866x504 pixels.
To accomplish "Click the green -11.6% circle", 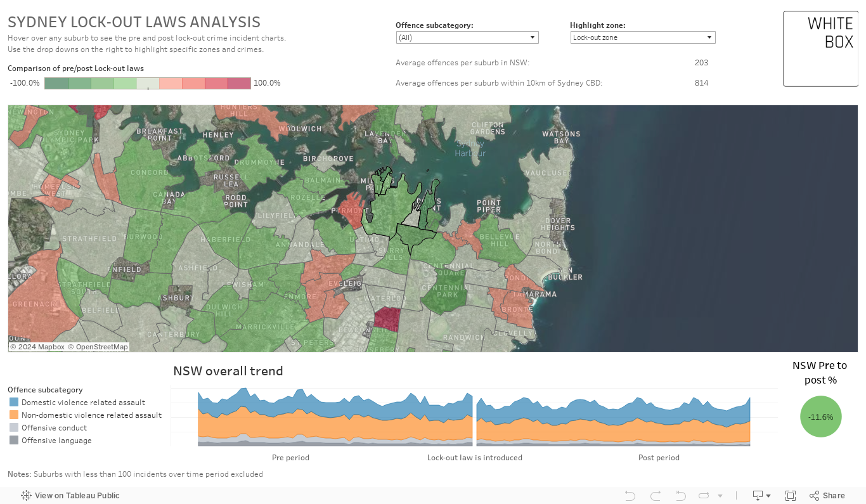I will 821,417.
